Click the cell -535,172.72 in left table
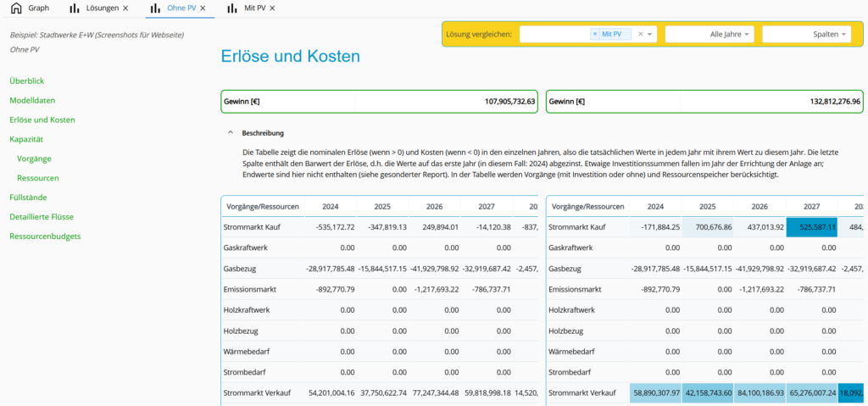This screenshot has height=406, width=868. [x=331, y=227]
